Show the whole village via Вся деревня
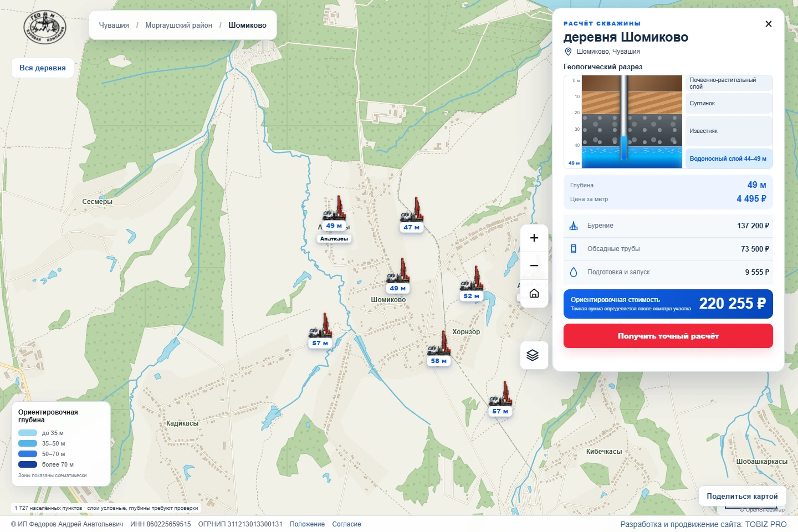The image size is (798, 532). 43,68
